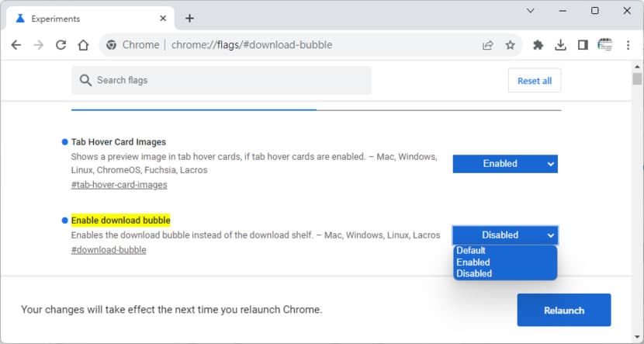
Task: Open the #download-bubble link
Action: 109,250
